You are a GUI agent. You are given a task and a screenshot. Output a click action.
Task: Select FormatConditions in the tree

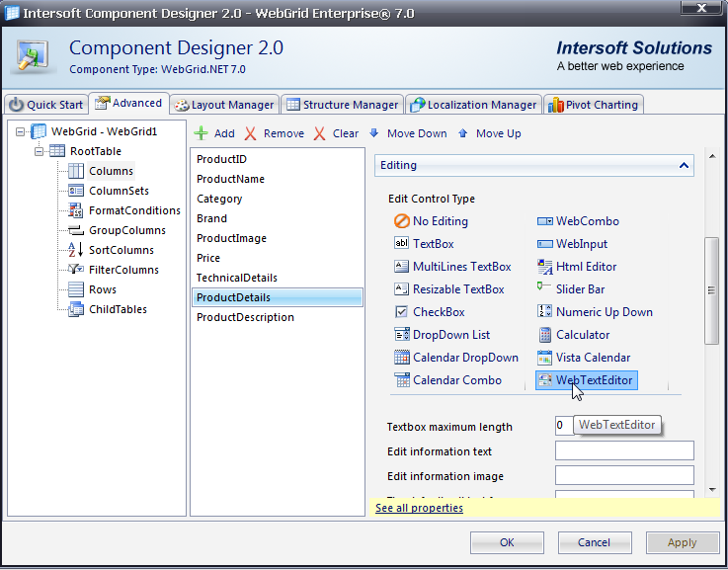[x=133, y=210]
